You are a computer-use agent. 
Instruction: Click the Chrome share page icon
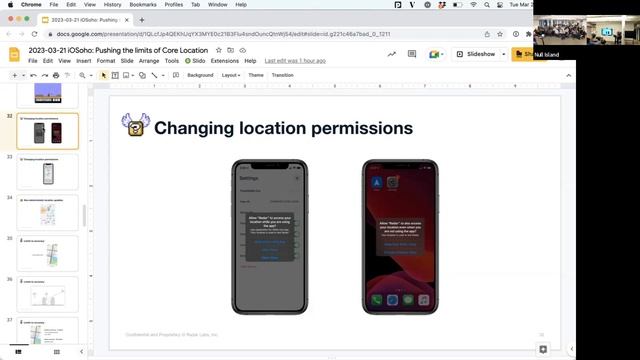click(487, 34)
